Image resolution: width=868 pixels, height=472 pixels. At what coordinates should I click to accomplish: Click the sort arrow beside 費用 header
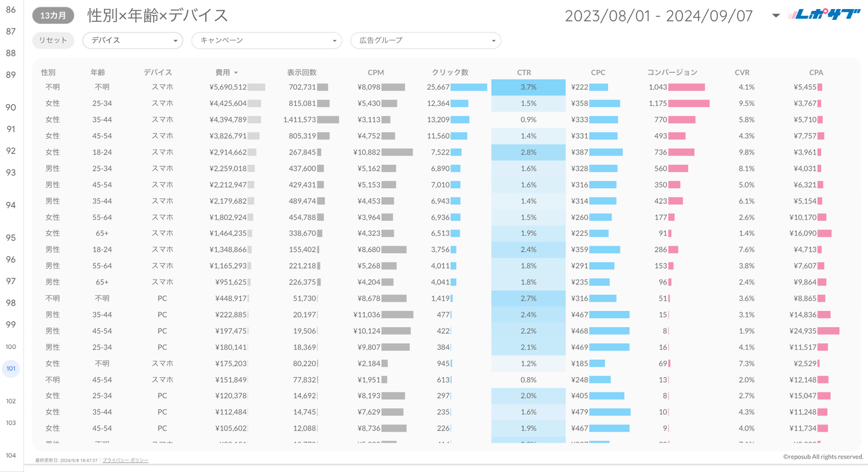tap(236, 73)
